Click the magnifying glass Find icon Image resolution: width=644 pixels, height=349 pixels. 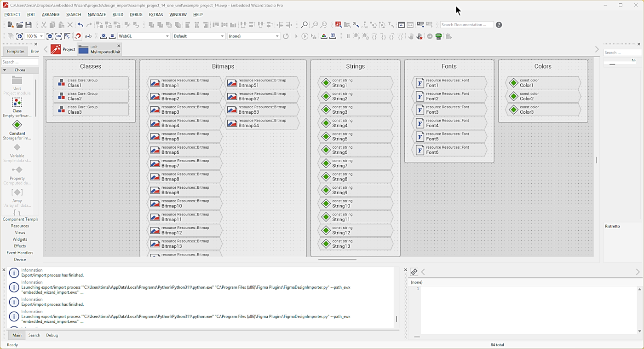point(304,25)
